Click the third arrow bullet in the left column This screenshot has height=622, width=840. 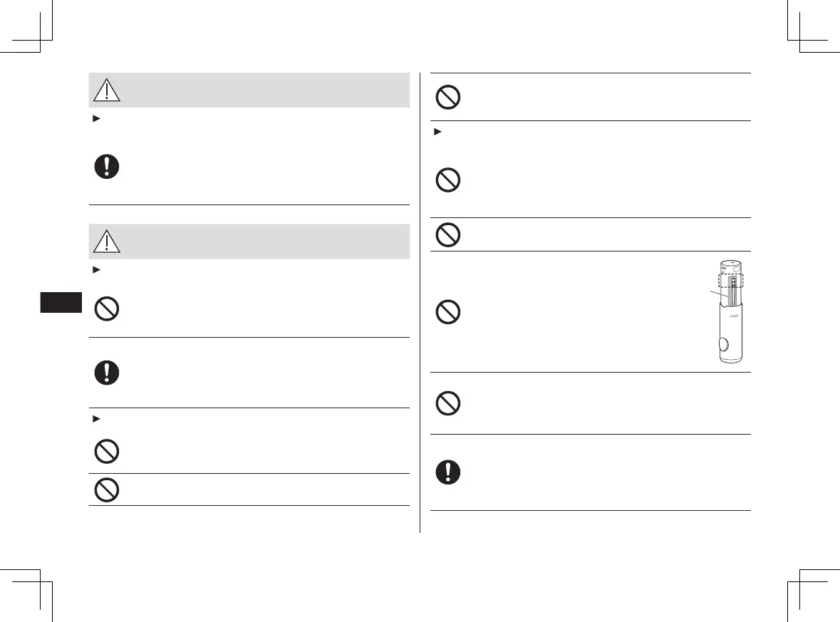point(93,418)
